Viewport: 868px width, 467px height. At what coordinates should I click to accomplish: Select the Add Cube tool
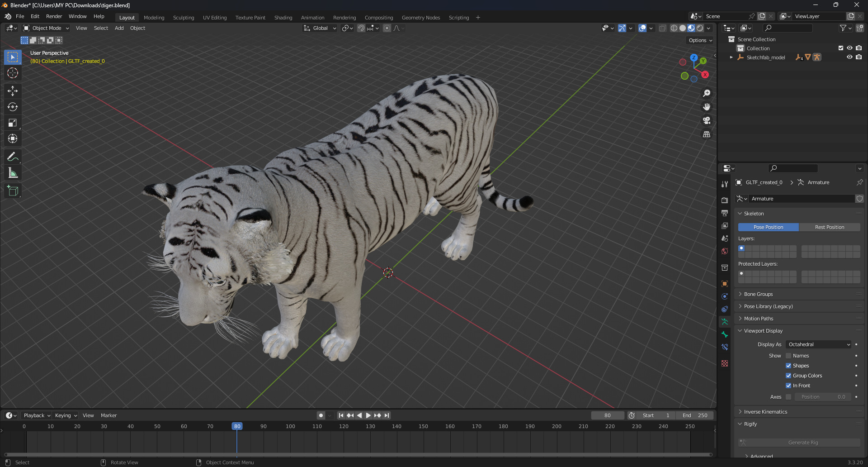[x=13, y=191]
